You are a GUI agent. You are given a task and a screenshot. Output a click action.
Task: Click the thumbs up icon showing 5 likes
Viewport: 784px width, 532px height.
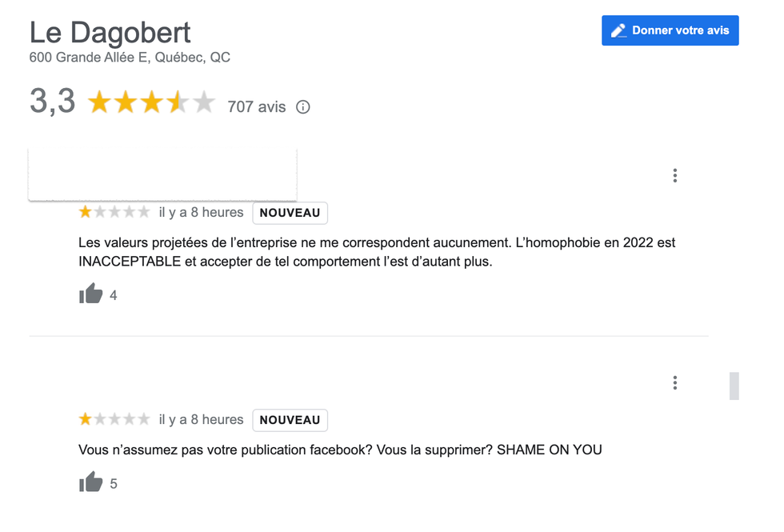click(90, 482)
